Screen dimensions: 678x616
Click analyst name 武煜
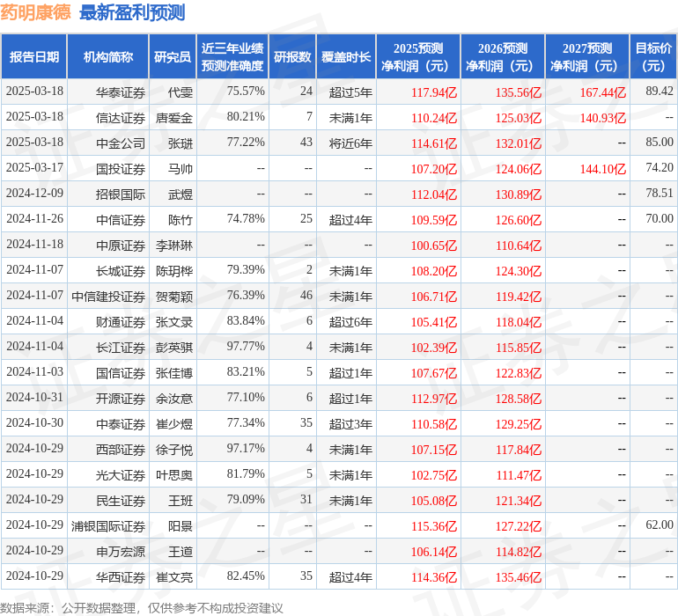(x=181, y=194)
